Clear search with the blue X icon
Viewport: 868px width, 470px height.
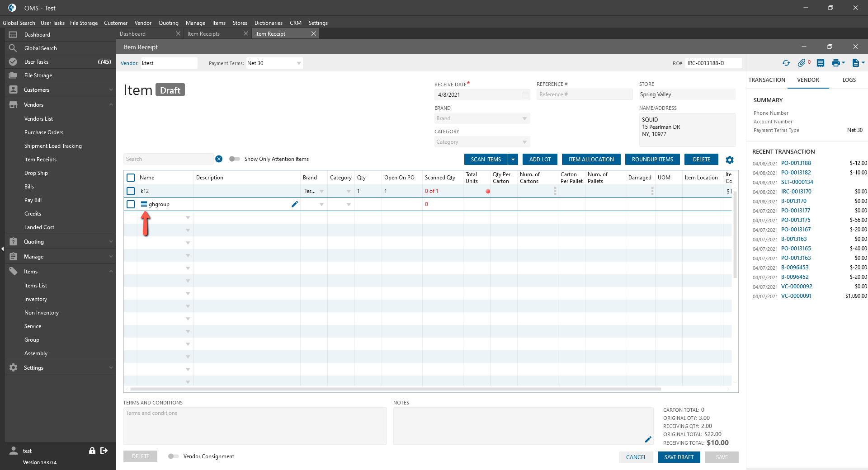point(219,159)
